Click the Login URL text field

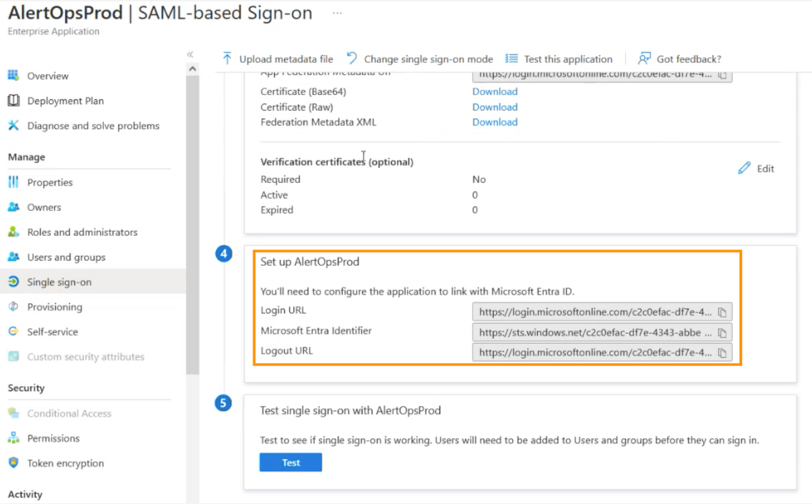click(595, 312)
